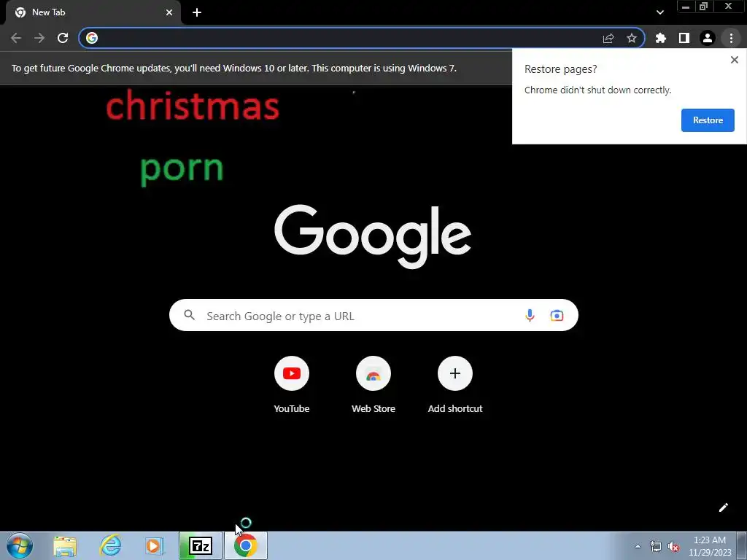The image size is (747, 560).
Task: Click the muted volume tray icon
Action: (673, 547)
